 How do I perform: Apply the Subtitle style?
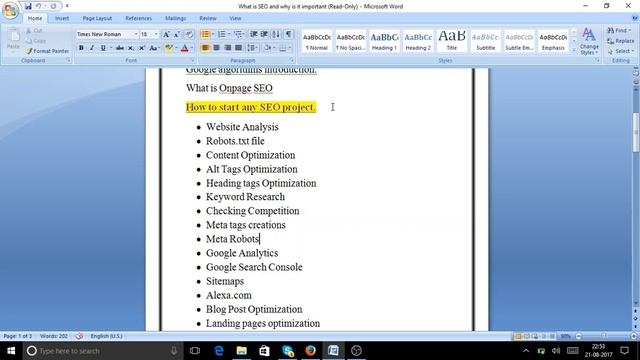pyautogui.click(x=486, y=41)
